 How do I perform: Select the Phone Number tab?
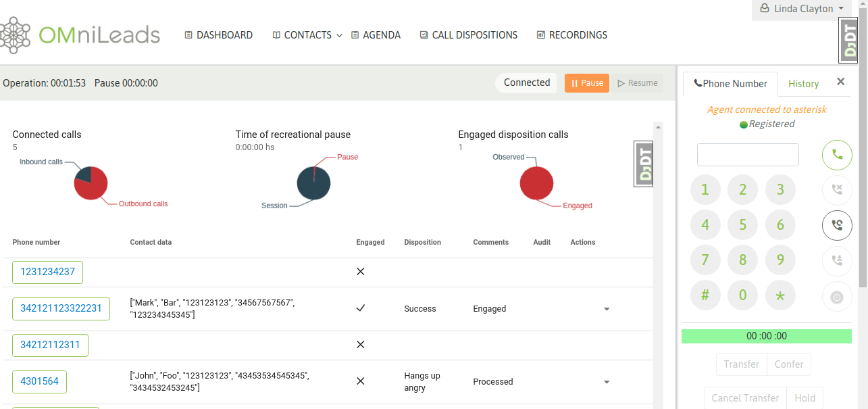[730, 84]
